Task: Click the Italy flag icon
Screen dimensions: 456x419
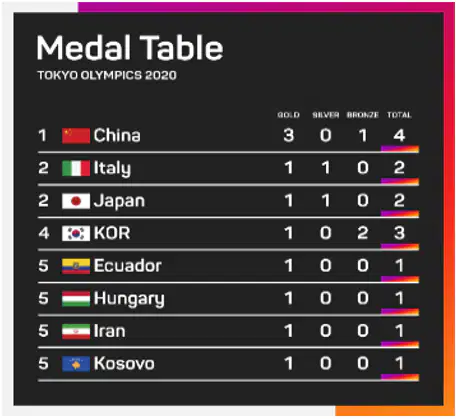Action: click(x=76, y=168)
